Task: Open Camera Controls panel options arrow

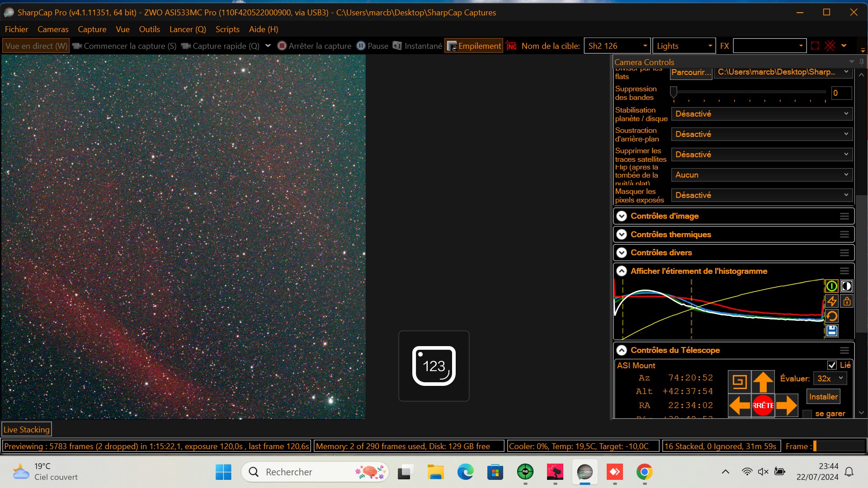Action: click(852, 61)
